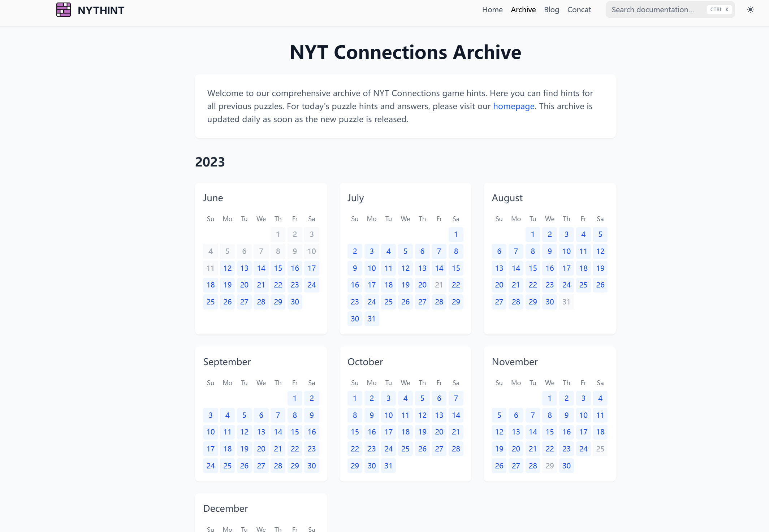This screenshot has height=532, width=769.
Task: Select the Archive navigation item
Action: click(x=523, y=10)
